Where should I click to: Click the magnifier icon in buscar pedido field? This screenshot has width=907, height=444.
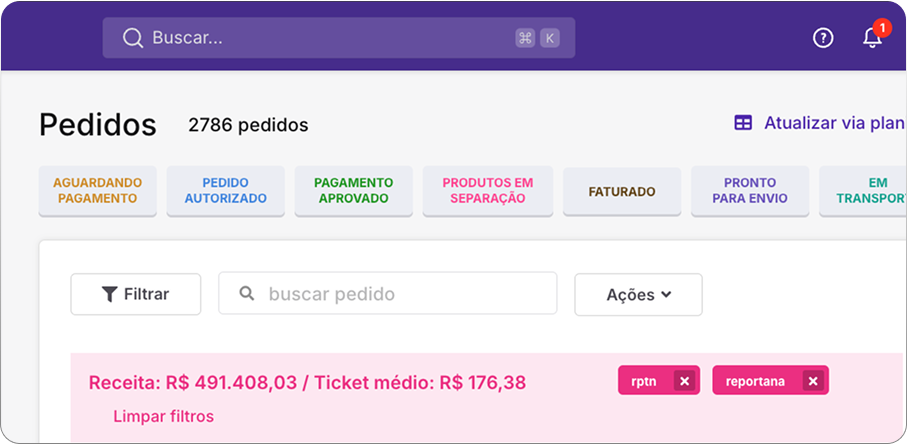(247, 294)
